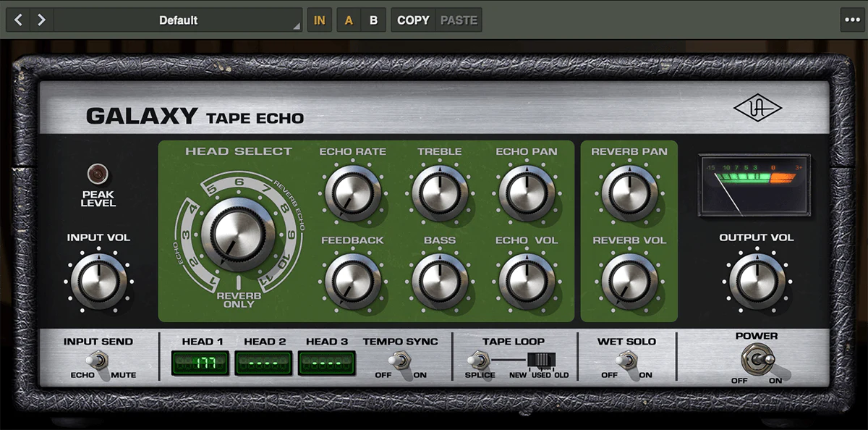This screenshot has width=868, height=430.
Task: Adjust the Output Vol knob
Action: pos(757,282)
